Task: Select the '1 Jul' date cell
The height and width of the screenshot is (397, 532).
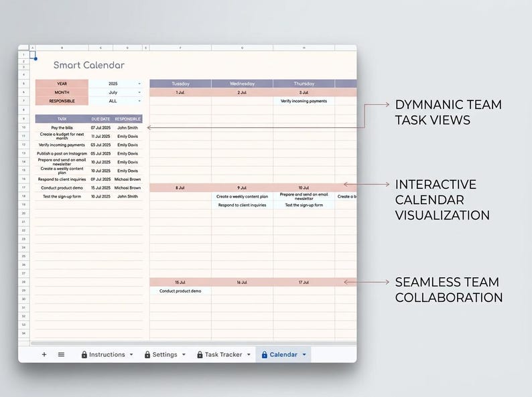Action: click(180, 92)
